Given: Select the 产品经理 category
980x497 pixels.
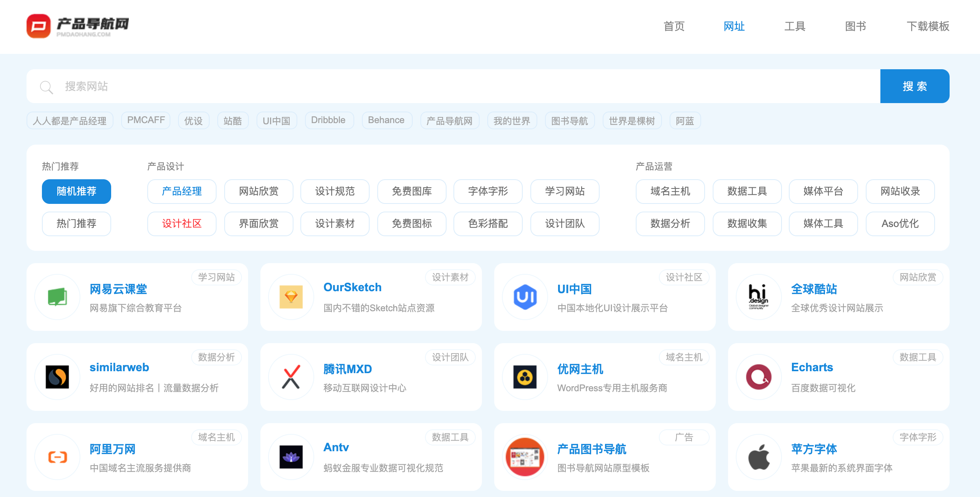Looking at the screenshot, I should (182, 192).
